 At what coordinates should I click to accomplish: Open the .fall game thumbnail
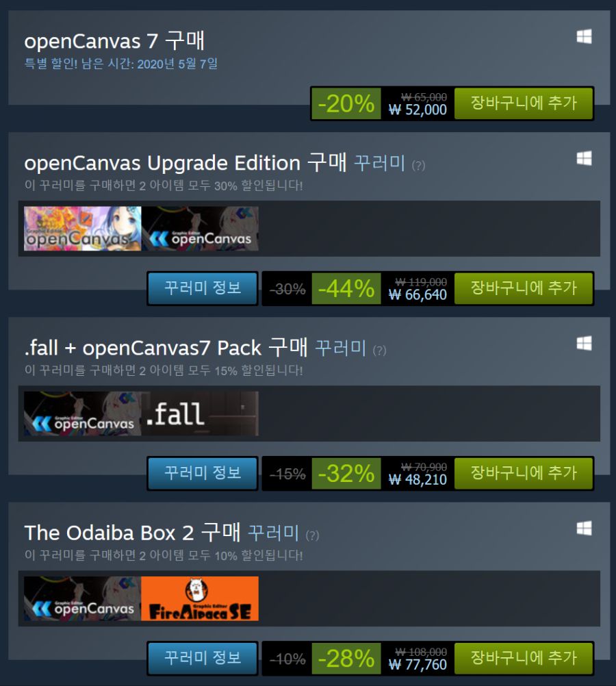(200, 414)
